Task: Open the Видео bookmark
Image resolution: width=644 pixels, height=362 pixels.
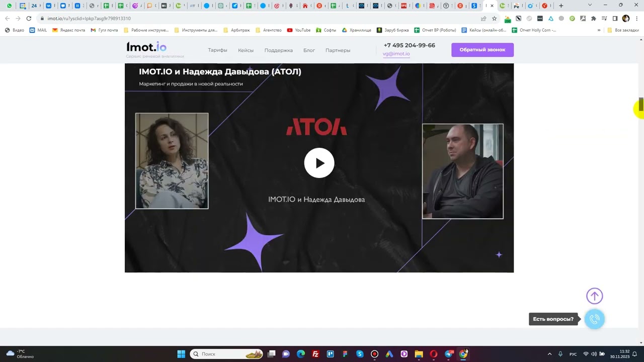Action: click(14, 30)
